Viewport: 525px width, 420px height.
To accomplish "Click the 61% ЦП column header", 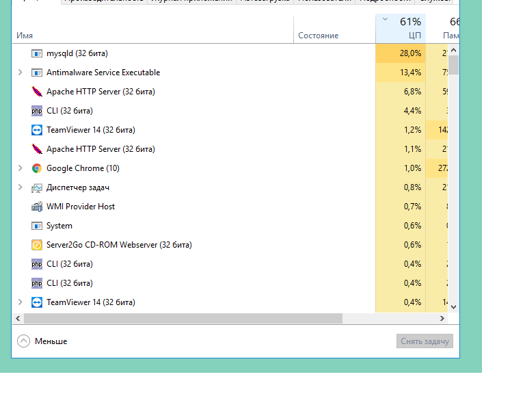I will (401, 29).
